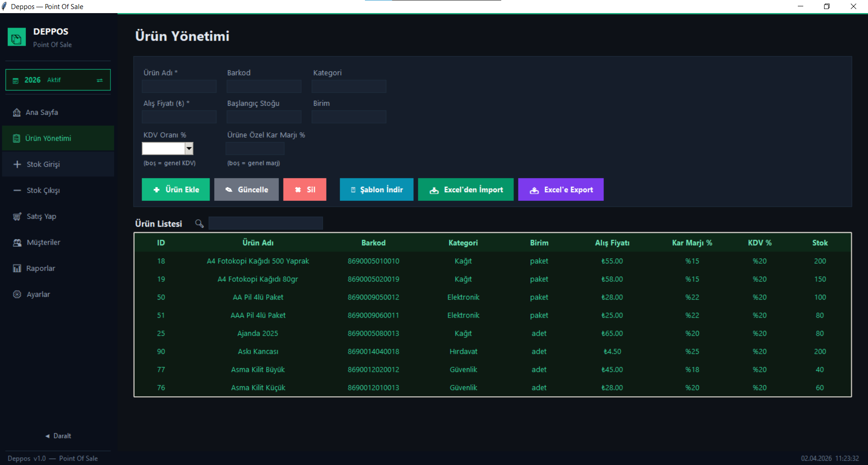Click the minus icon beside Stok Çıkışı

pyautogui.click(x=17, y=190)
